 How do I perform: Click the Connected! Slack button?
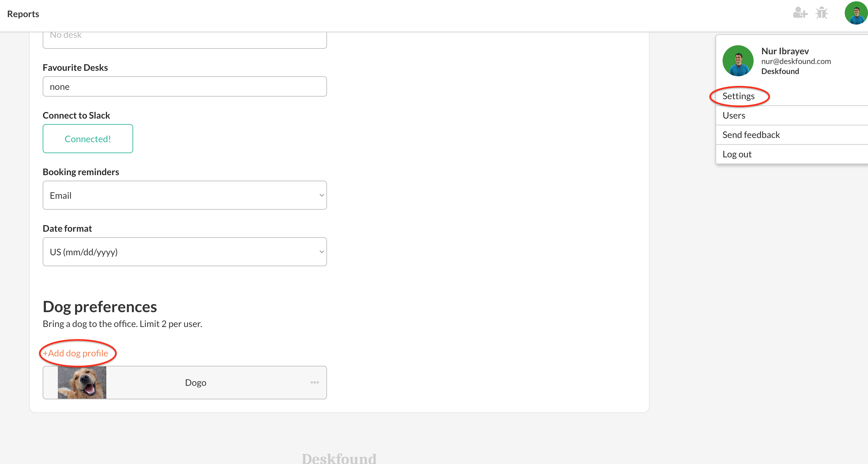click(x=88, y=139)
